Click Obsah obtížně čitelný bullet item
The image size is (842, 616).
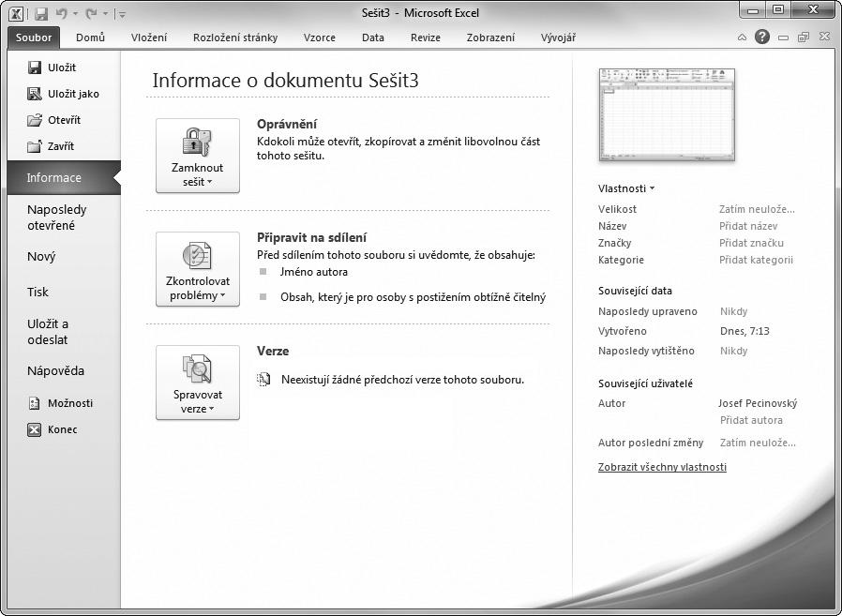[x=413, y=297]
